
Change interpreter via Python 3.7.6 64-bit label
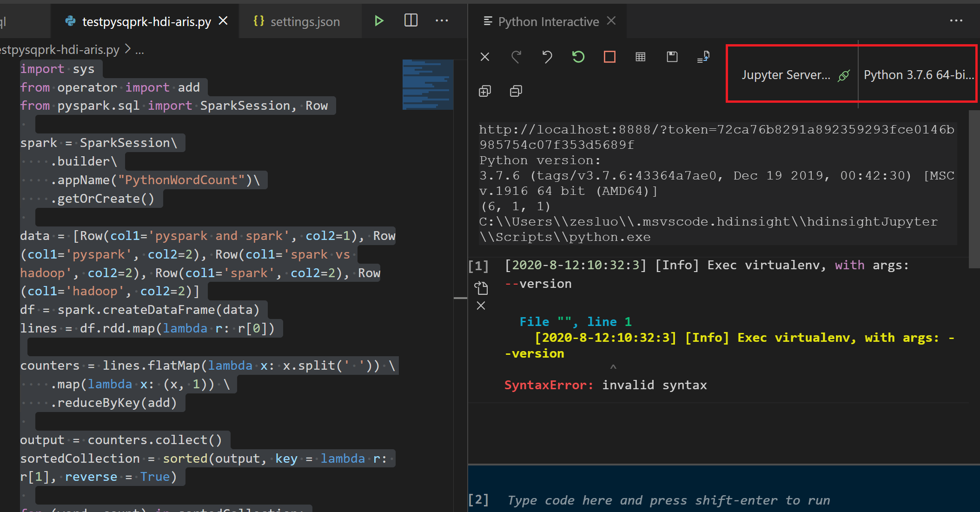[x=918, y=74]
